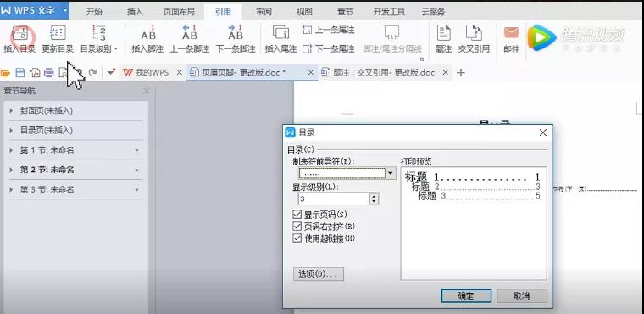Add a new document tab with plus
Screen dimensions: 644x314
point(461,73)
